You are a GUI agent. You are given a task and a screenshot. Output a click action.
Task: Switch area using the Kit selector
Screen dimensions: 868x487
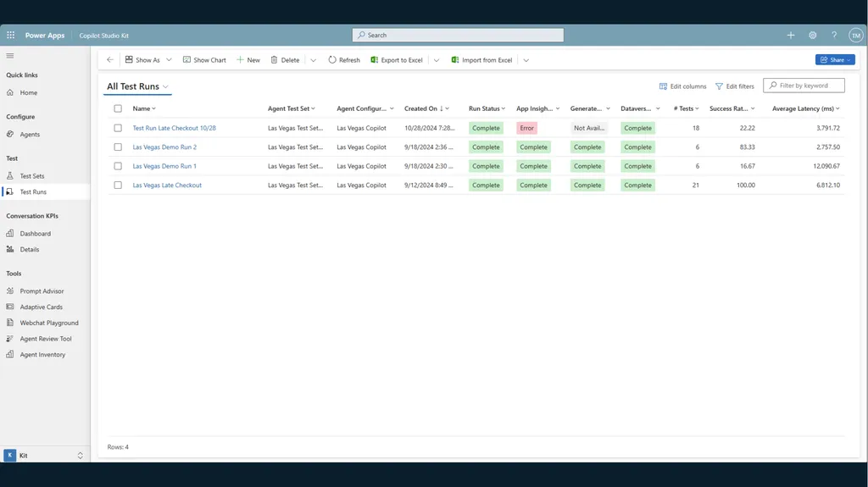(45, 456)
